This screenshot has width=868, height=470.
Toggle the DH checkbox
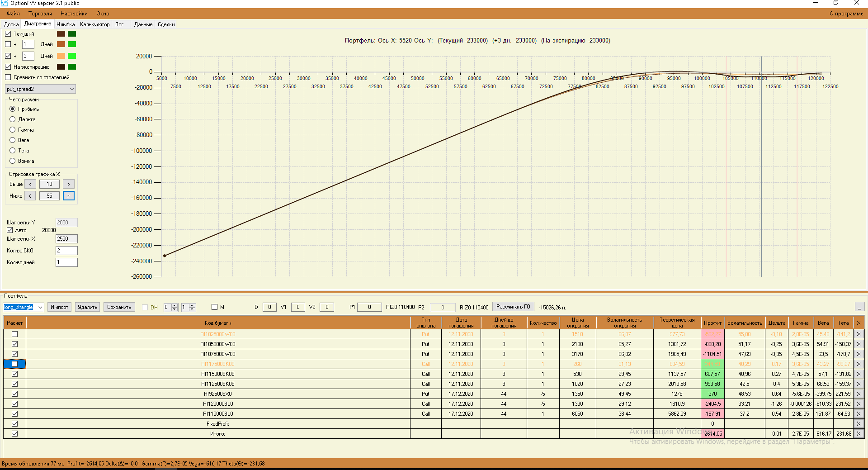(x=145, y=308)
